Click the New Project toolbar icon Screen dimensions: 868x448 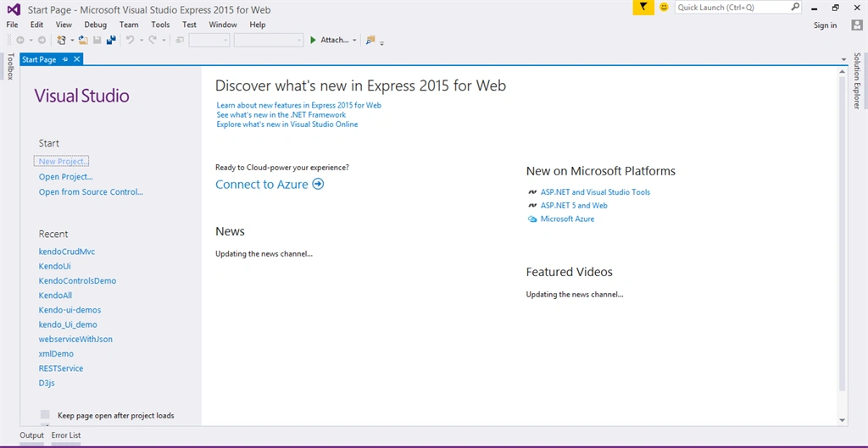(61, 40)
